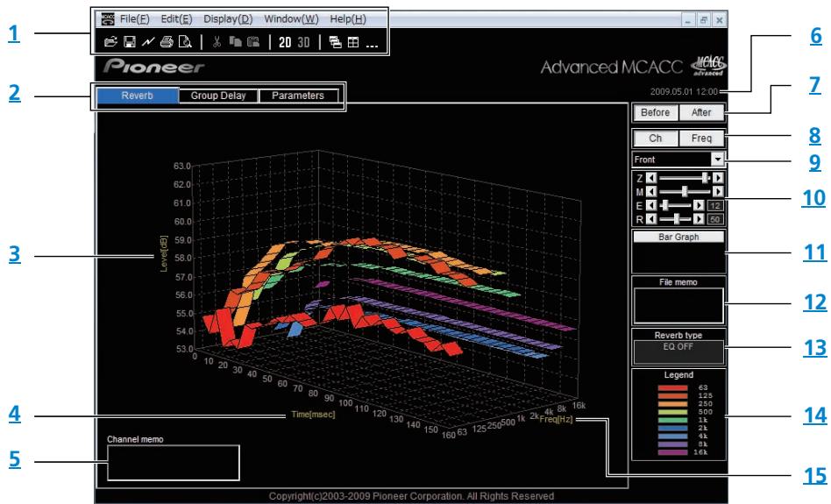
Task: Print the graph using the printer icon
Action: (167, 42)
